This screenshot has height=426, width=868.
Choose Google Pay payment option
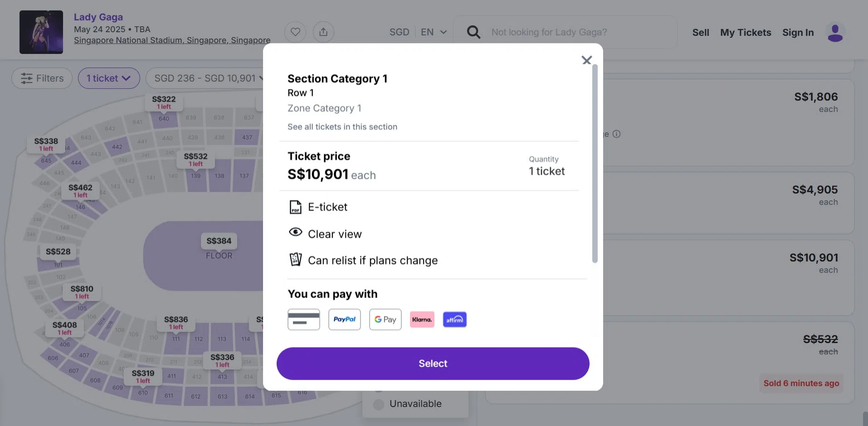point(385,319)
